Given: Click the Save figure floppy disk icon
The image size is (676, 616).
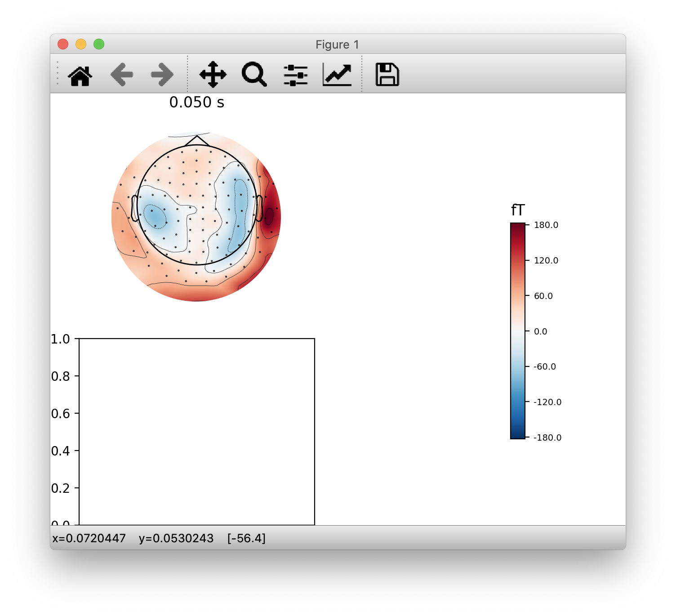Looking at the screenshot, I should (x=387, y=75).
